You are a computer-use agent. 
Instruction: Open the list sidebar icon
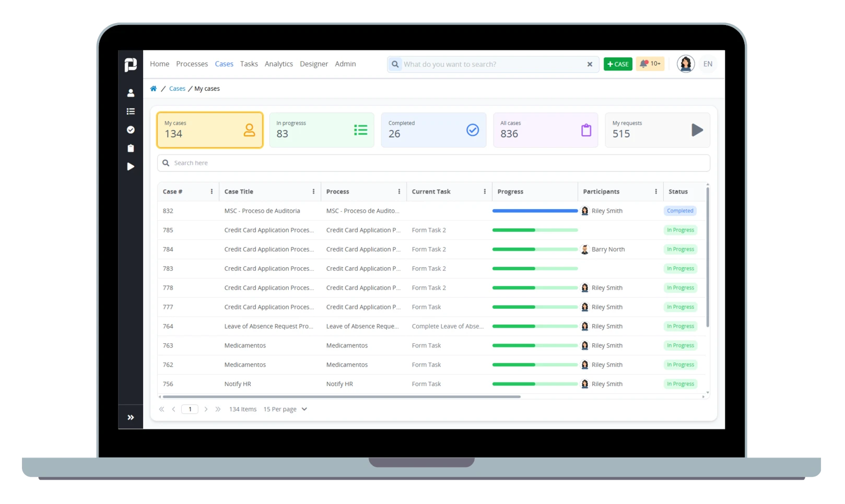(131, 112)
